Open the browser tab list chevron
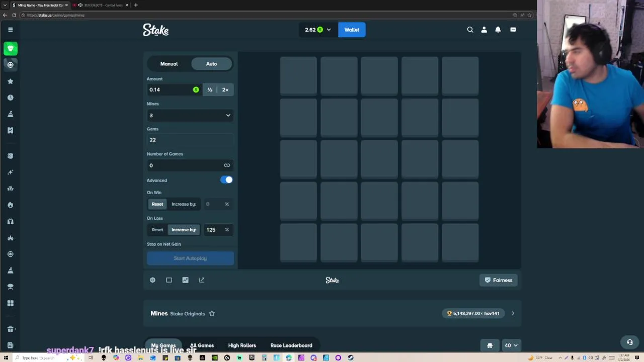The height and width of the screenshot is (362, 644). (5, 5)
